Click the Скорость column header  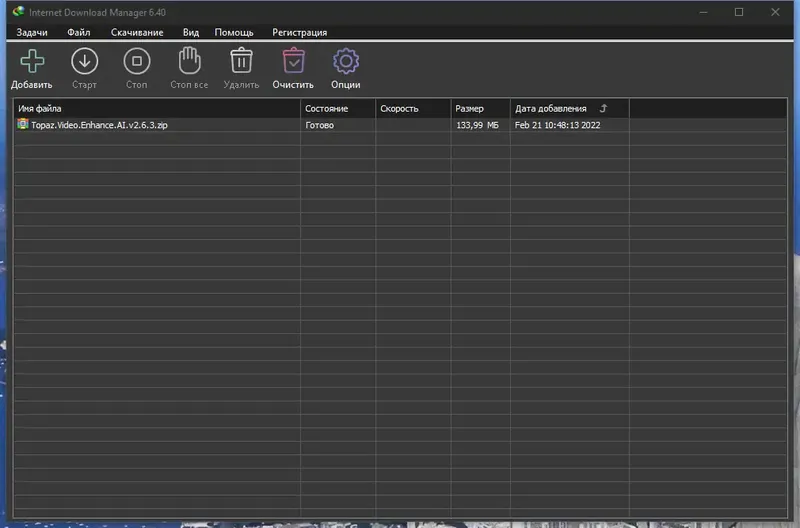coord(413,109)
